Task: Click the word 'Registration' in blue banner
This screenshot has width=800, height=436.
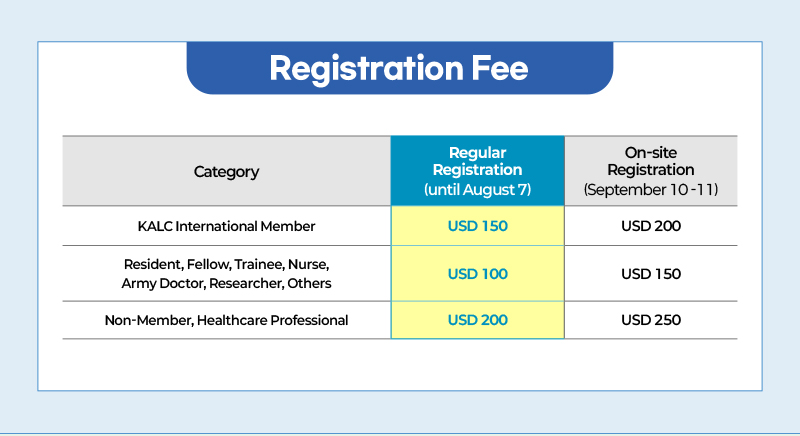Action: coord(366,69)
